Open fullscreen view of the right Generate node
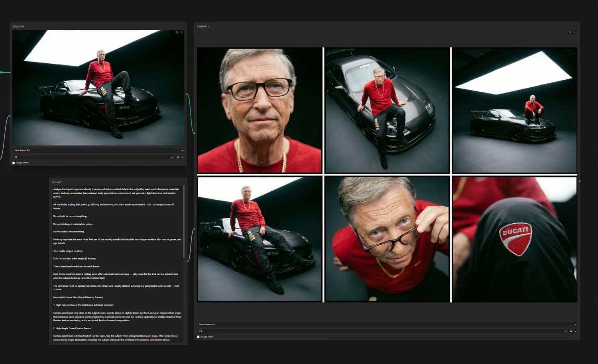This screenshot has width=598, height=364. 569,32
